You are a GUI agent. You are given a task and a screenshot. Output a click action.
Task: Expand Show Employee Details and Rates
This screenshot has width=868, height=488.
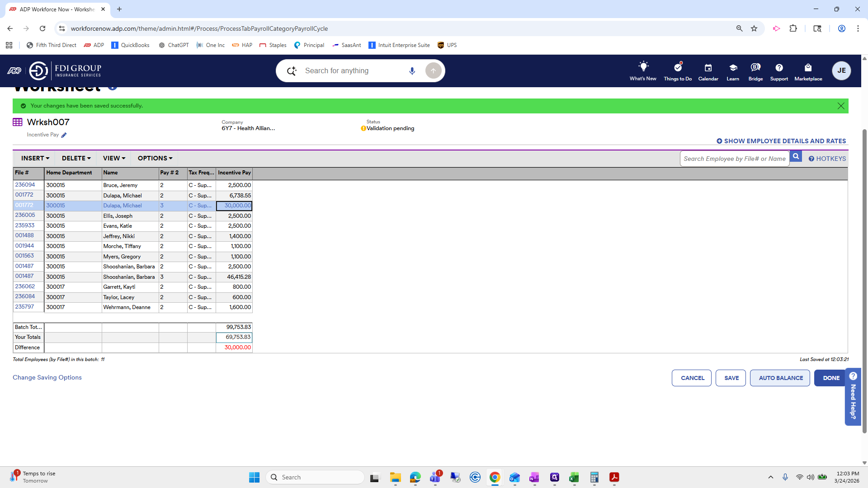pos(781,141)
